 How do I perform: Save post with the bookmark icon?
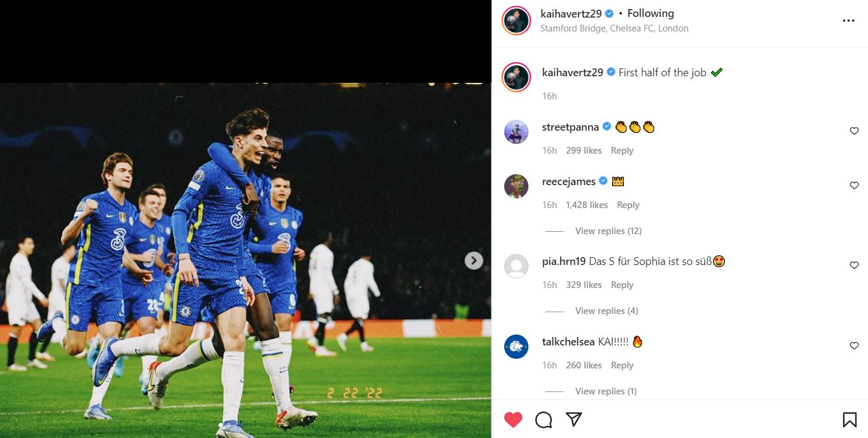[x=849, y=420]
